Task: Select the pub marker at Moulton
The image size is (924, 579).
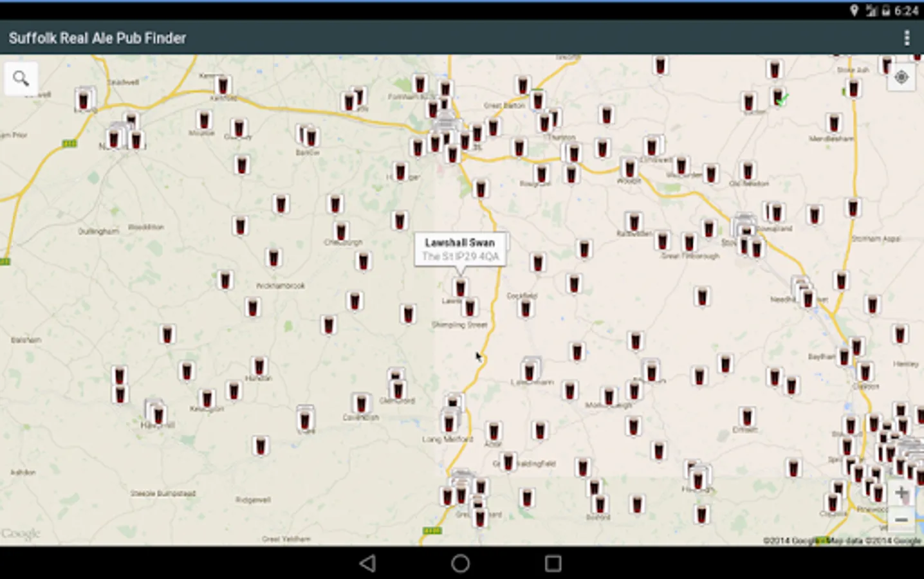Action: point(204,120)
